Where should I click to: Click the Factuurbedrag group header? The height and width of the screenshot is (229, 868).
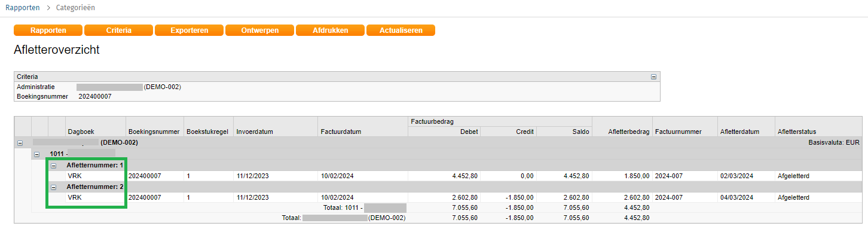click(432, 121)
